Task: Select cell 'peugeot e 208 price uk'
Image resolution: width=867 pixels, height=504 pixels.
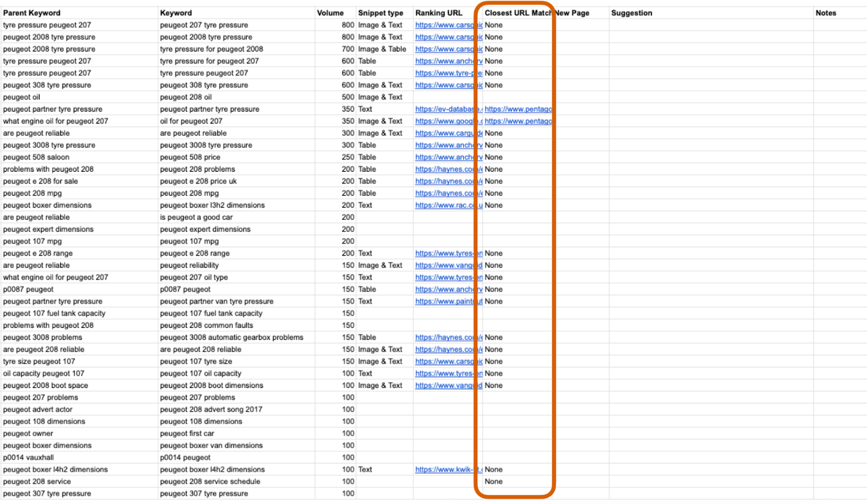Action: point(198,181)
